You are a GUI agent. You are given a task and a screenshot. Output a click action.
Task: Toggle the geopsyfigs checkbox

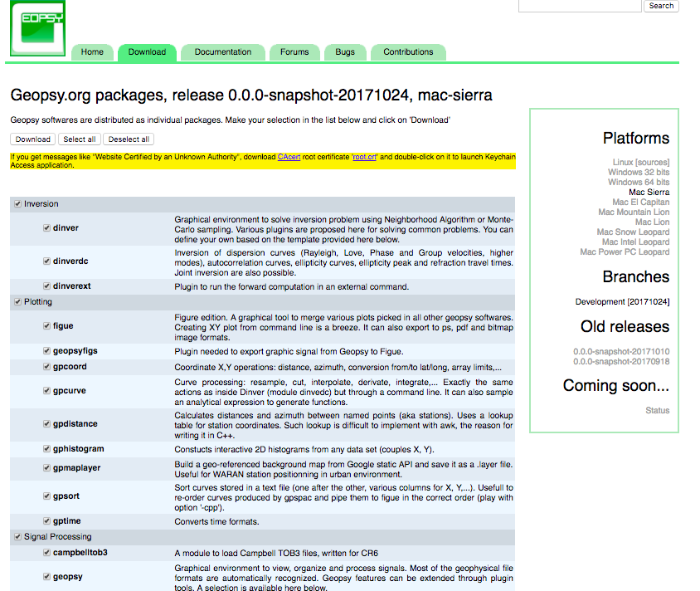tap(47, 351)
